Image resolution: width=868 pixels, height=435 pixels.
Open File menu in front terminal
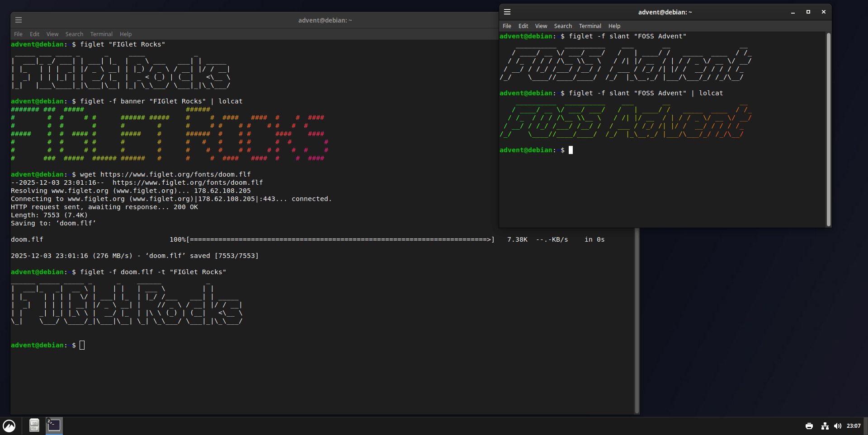pyautogui.click(x=507, y=26)
